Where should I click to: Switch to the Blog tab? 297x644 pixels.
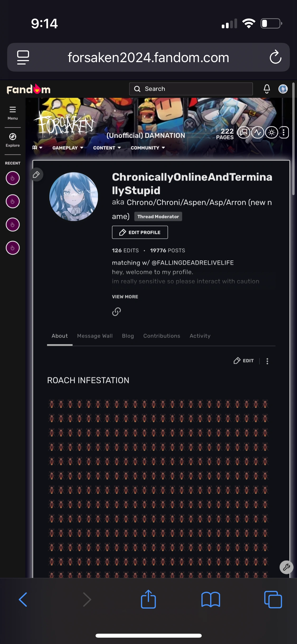click(x=128, y=336)
